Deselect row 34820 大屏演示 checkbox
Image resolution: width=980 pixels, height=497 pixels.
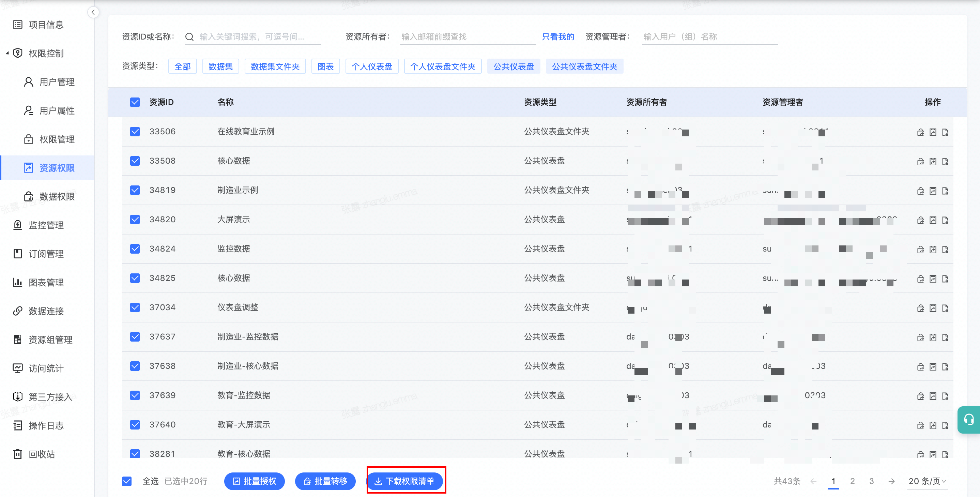tap(135, 220)
